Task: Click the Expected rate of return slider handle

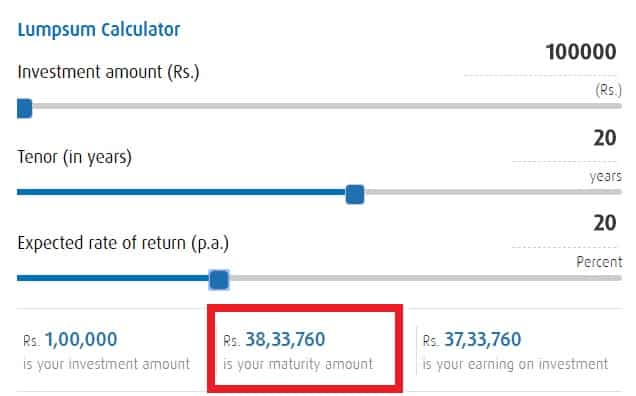Action: pos(219,280)
